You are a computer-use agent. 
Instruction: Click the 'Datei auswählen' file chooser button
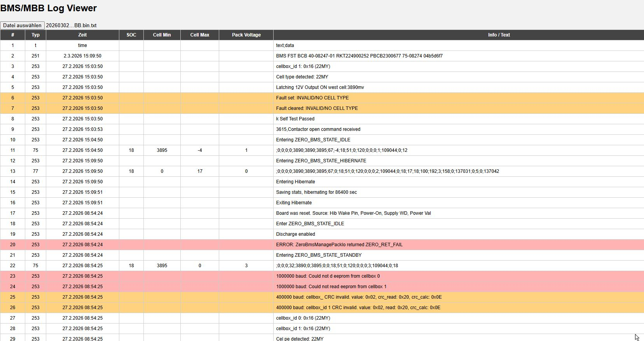(x=22, y=25)
